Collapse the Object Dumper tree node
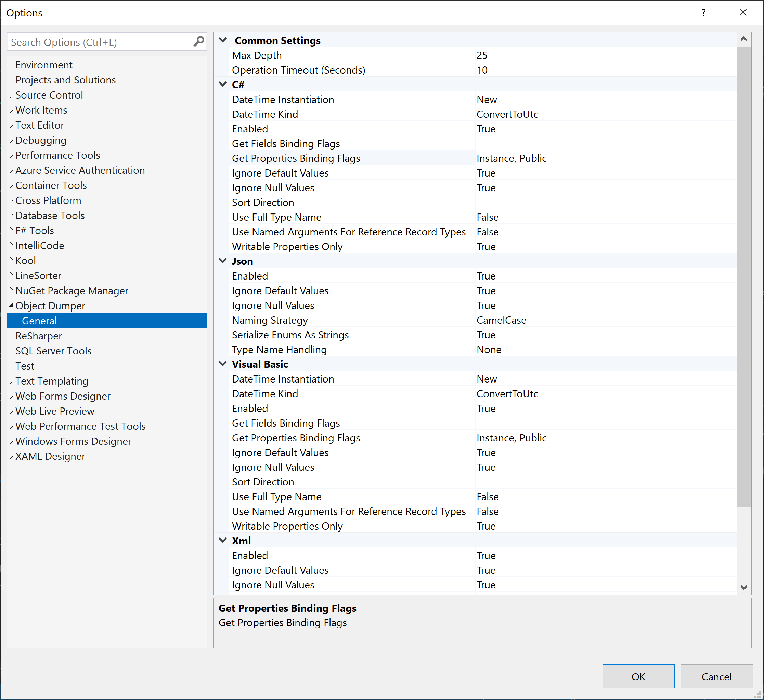This screenshot has width=764, height=700. coord(11,306)
